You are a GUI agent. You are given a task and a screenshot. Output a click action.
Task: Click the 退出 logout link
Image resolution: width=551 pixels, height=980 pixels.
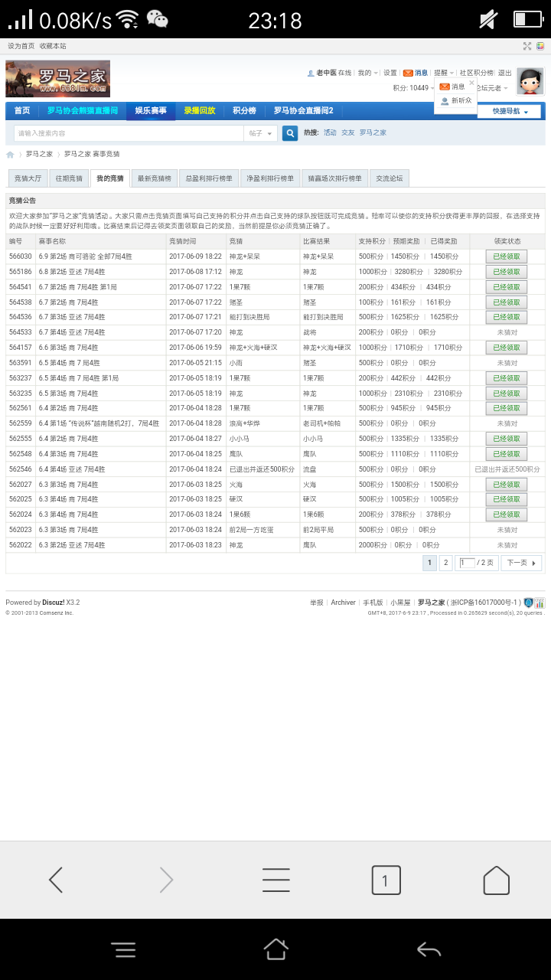pyautogui.click(x=505, y=73)
